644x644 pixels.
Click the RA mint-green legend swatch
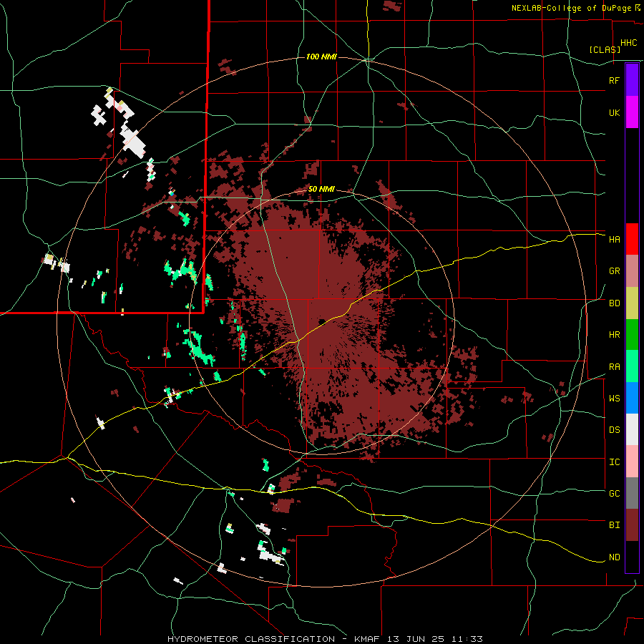(x=632, y=366)
